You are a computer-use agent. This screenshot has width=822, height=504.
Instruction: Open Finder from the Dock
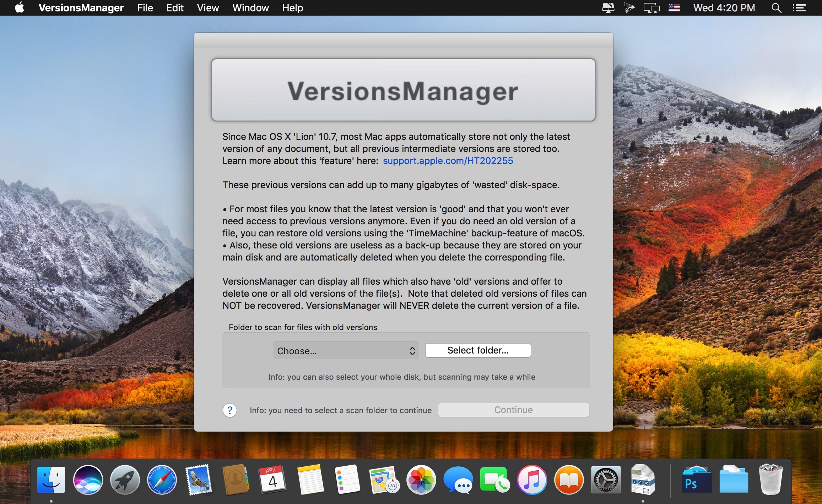pos(51,480)
